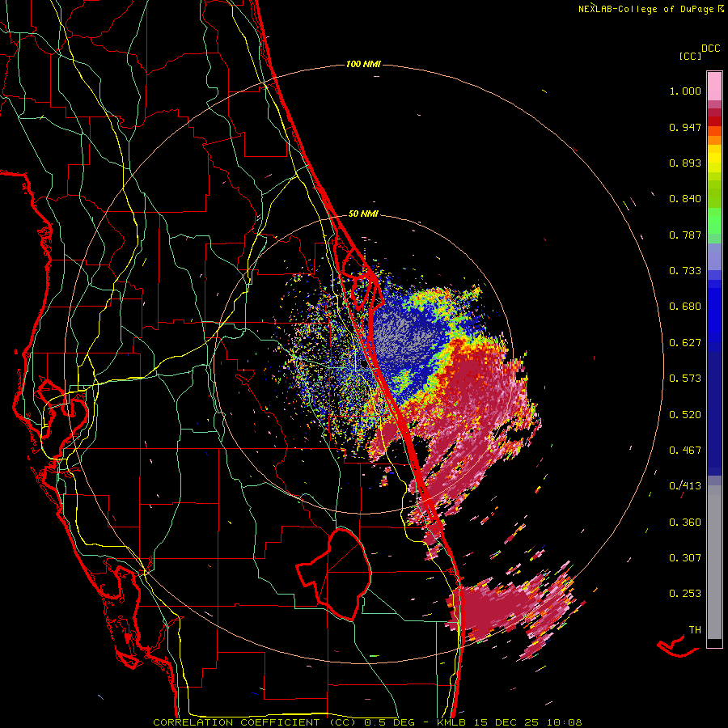Click the 0.573 value on the color scale
Screen dimensions: 728x728
click(685, 379)
